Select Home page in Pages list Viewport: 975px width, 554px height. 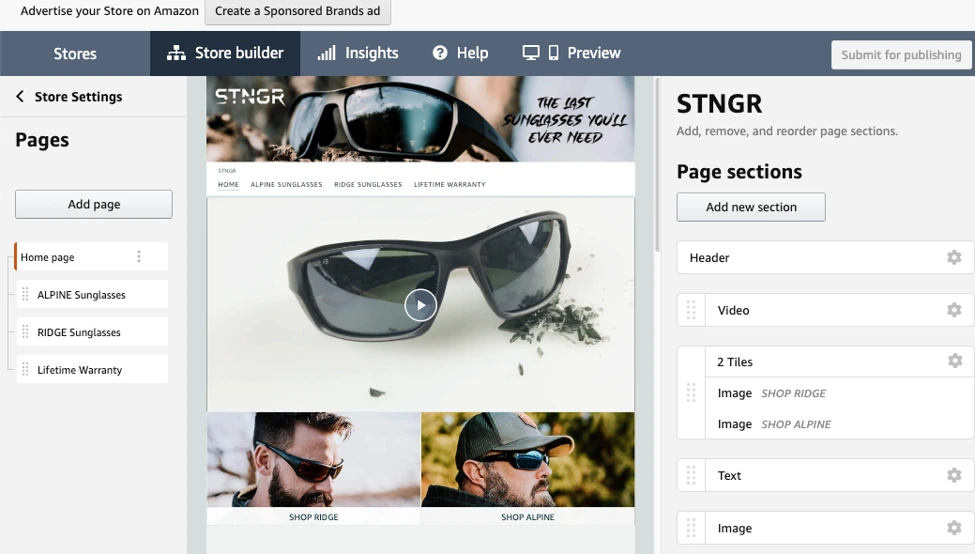[x=92, y=256]
